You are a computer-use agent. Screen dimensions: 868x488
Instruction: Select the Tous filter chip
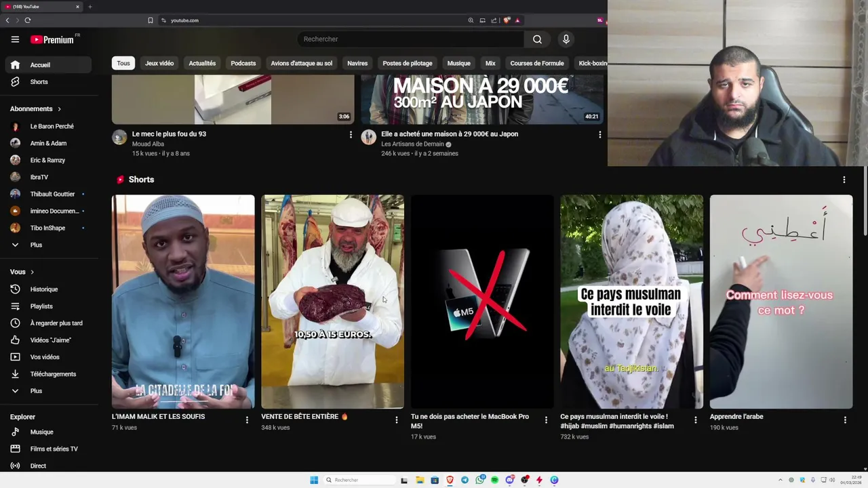[123, 63]
